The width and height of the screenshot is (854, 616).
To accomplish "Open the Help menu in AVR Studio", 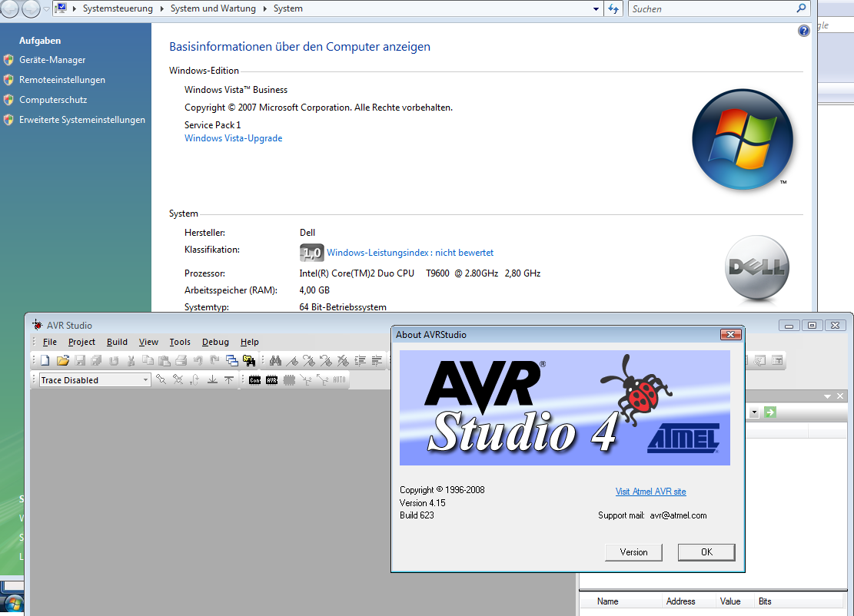I will pos(250,342).
